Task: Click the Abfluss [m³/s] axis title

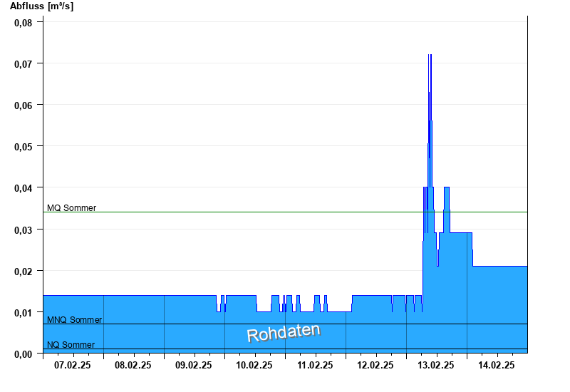Action: [41, 6]
